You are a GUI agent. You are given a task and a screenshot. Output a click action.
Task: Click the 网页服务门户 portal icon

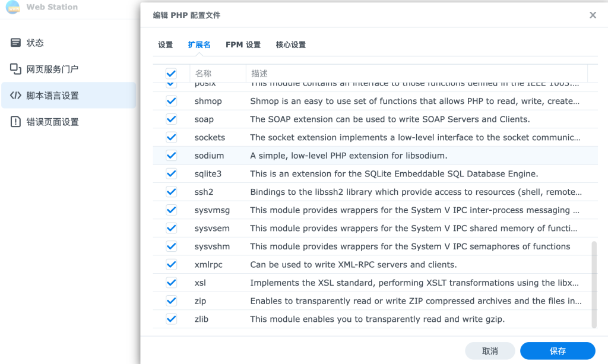[x=15, y=69]
